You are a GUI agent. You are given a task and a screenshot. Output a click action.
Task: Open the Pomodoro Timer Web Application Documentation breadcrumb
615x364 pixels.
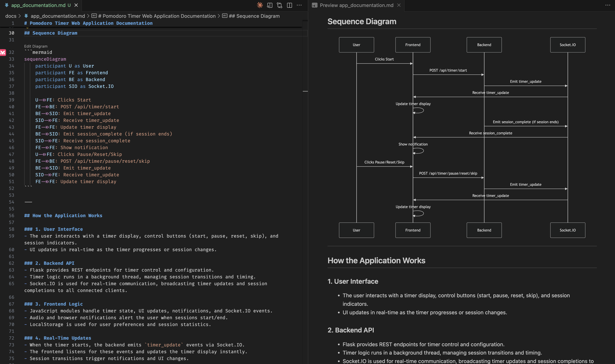157,16
